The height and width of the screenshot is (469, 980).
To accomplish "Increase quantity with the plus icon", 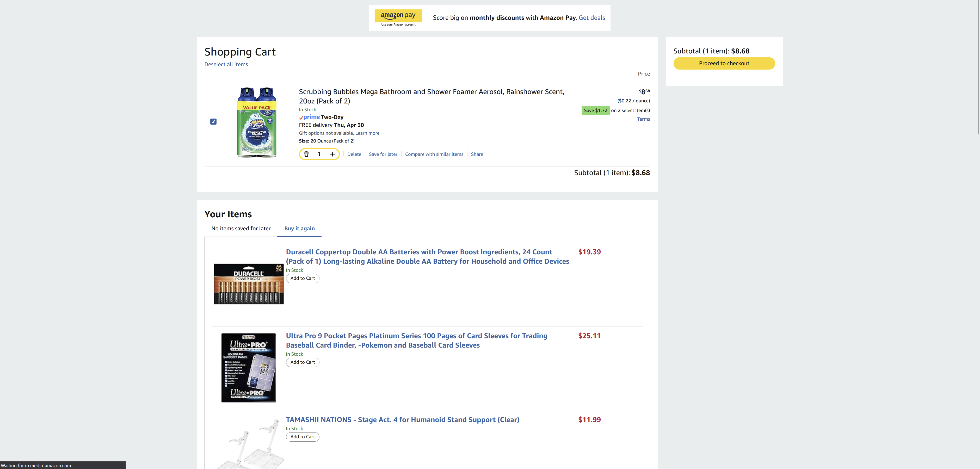I will tap(332, 154).
